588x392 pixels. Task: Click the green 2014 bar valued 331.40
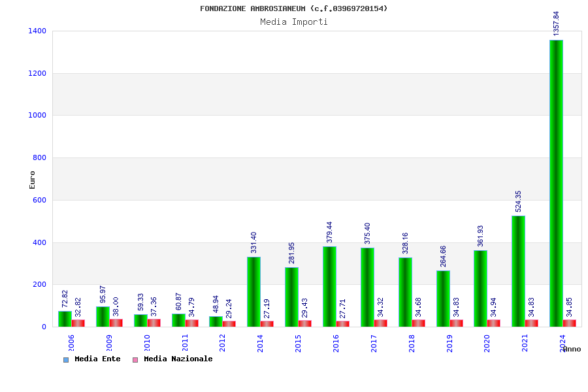tap(253, 291)
